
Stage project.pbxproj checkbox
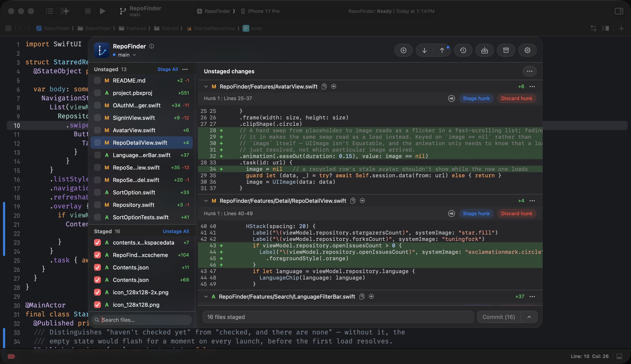point(97,93)
